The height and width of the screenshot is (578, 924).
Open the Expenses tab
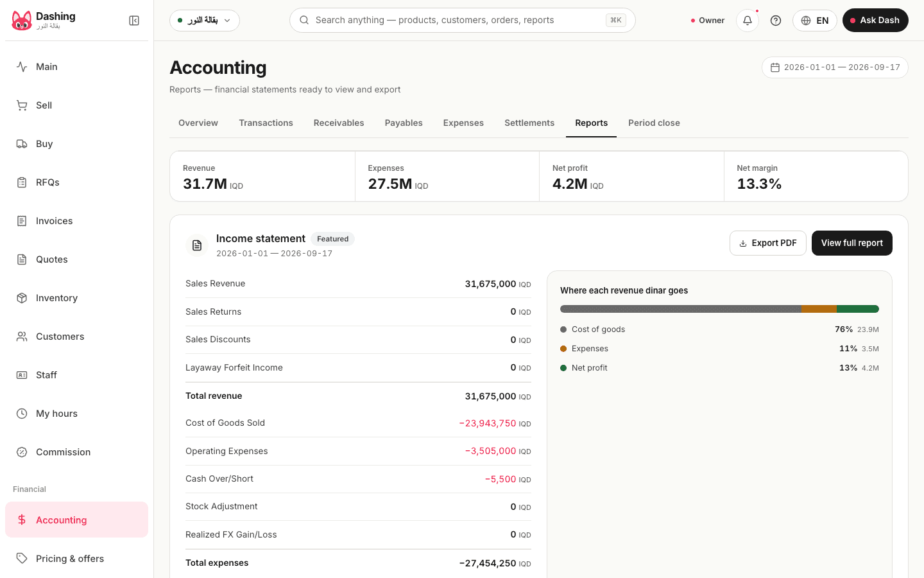(463, 123)
